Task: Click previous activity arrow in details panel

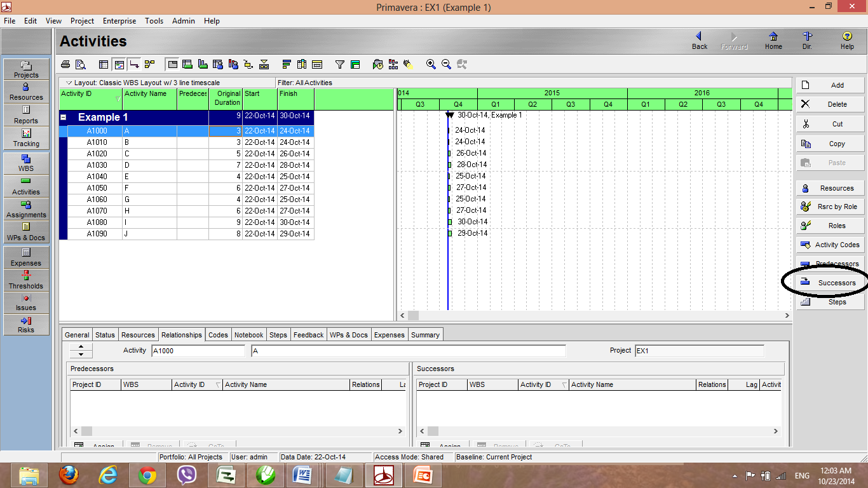Action: [81, 347]
